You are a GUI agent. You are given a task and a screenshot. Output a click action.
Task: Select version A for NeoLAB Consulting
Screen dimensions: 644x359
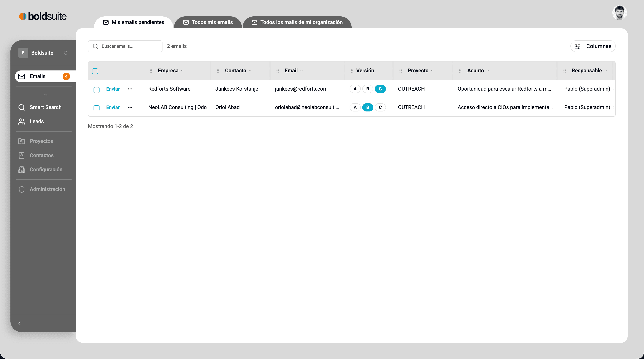click(x=355, y=108)
